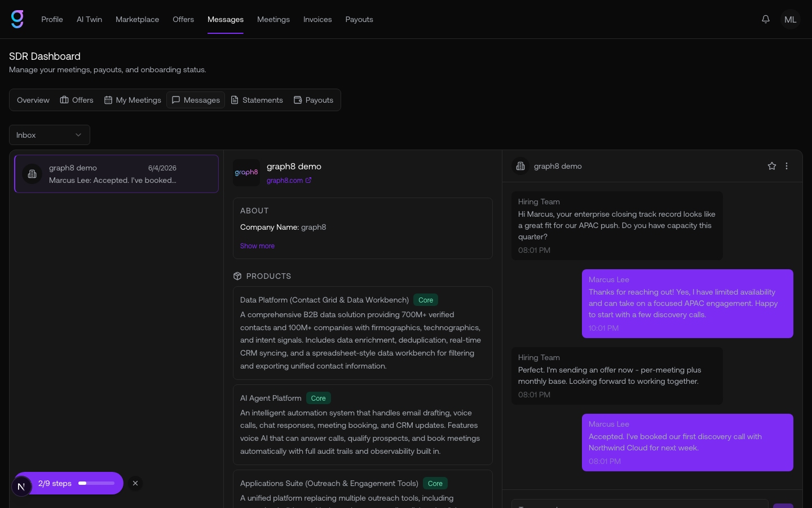Click the 6/4/2026 date in inbox
Screen dimensions: 812x508
pyautogui.click(x=162, y=168)
